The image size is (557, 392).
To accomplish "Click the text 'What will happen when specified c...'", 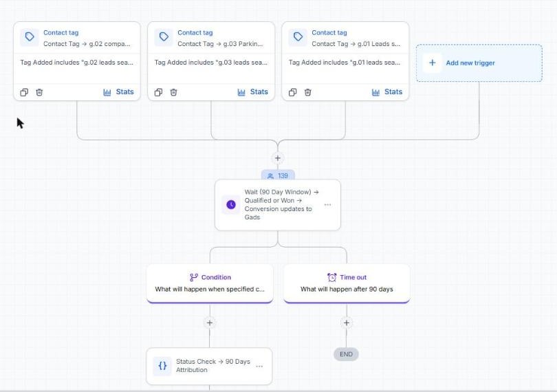I will click(210, 290).
